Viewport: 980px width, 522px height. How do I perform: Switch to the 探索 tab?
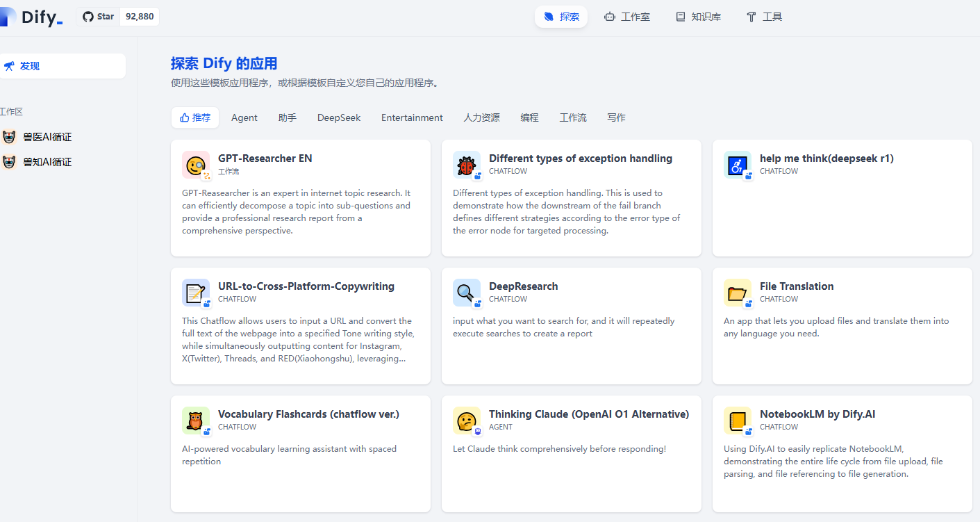[561, 17]
